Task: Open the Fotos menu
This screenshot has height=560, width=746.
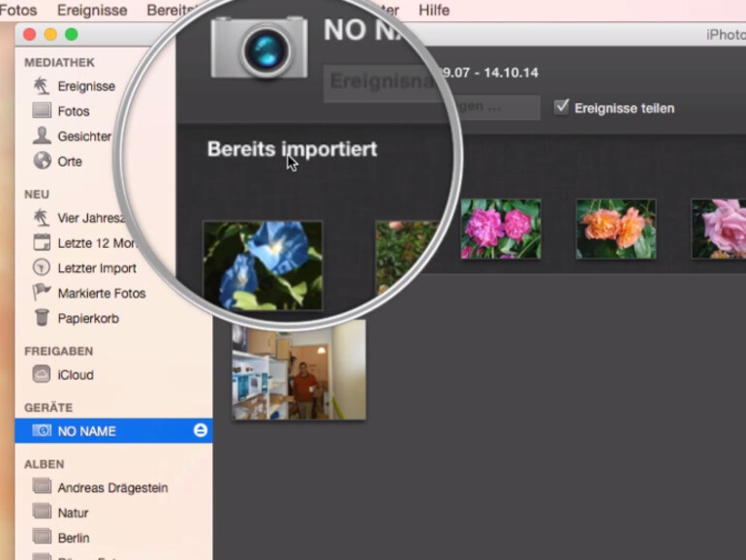Action: tap(18, 10)
